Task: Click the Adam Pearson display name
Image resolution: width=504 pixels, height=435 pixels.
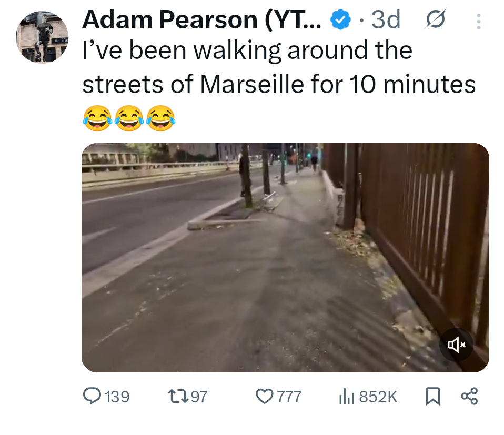Action: (x=201, y=20)
